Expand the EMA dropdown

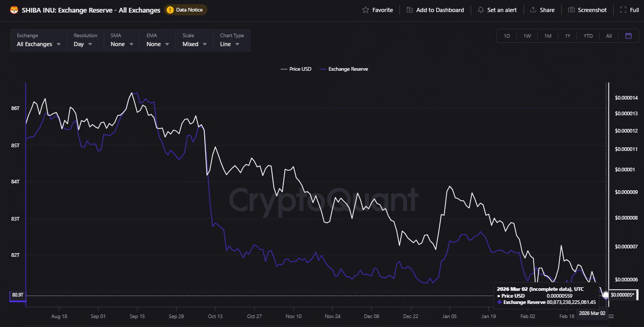click(x=158, y=44)
